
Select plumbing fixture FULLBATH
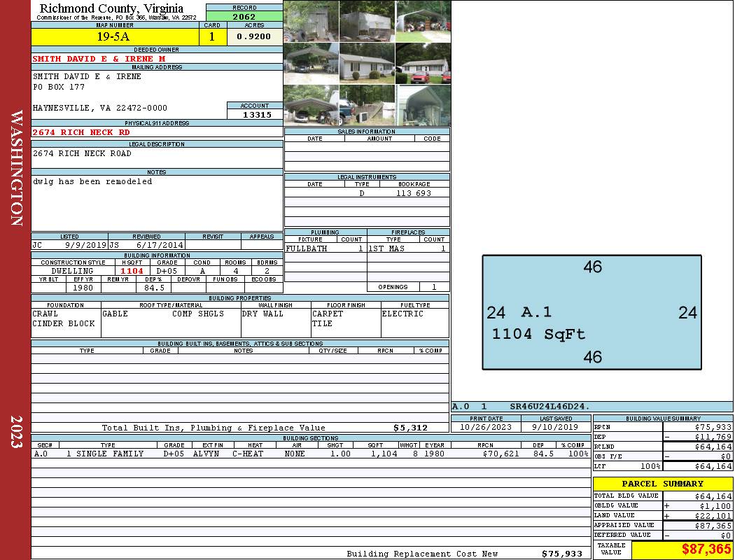point(307,248)
